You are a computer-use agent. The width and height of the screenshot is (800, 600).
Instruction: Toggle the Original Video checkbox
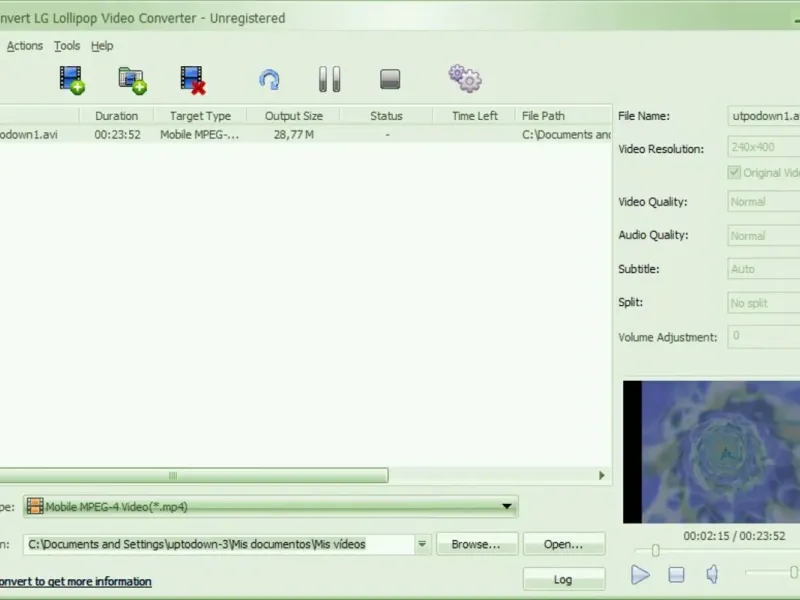(x=734, y=172)
